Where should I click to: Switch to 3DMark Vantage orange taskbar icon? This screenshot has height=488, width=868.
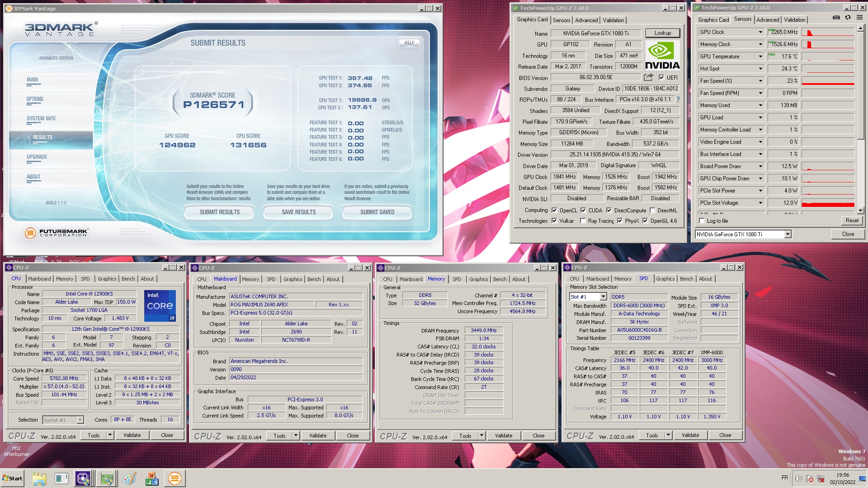tap(175, 479)
